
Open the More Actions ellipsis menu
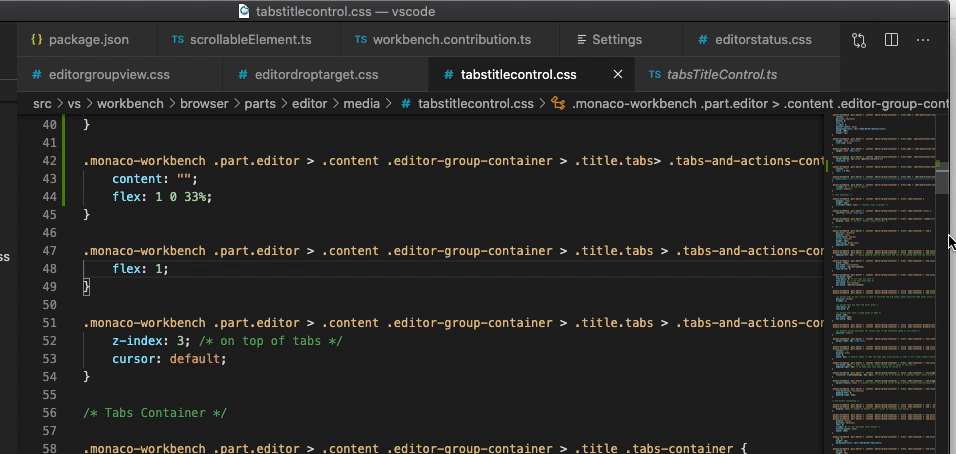(x=922, y=40)
